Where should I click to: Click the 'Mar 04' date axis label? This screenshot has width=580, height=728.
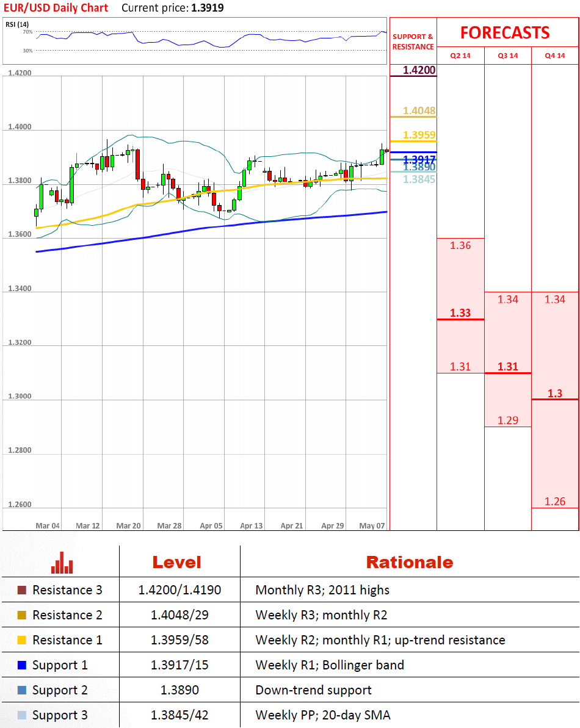click(48, 525)
